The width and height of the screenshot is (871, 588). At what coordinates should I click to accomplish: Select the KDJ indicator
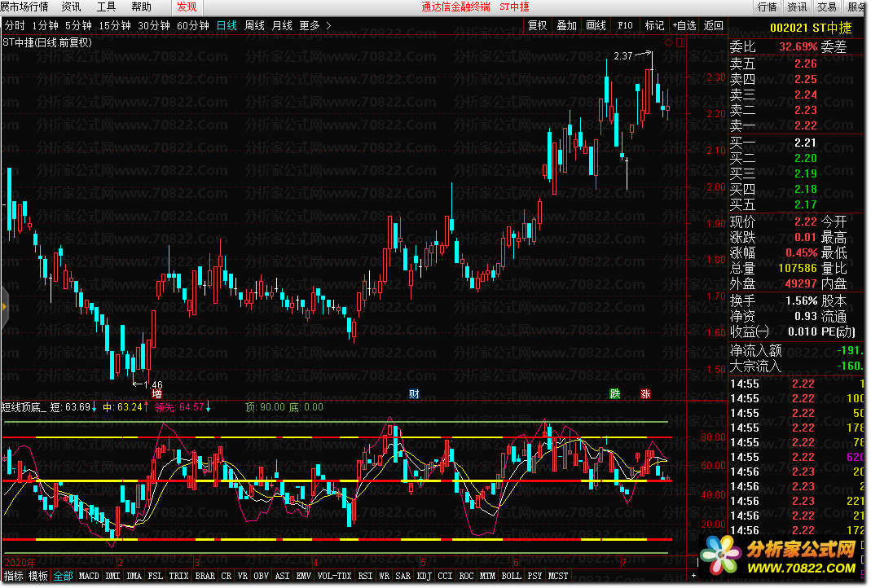[425, 576]
